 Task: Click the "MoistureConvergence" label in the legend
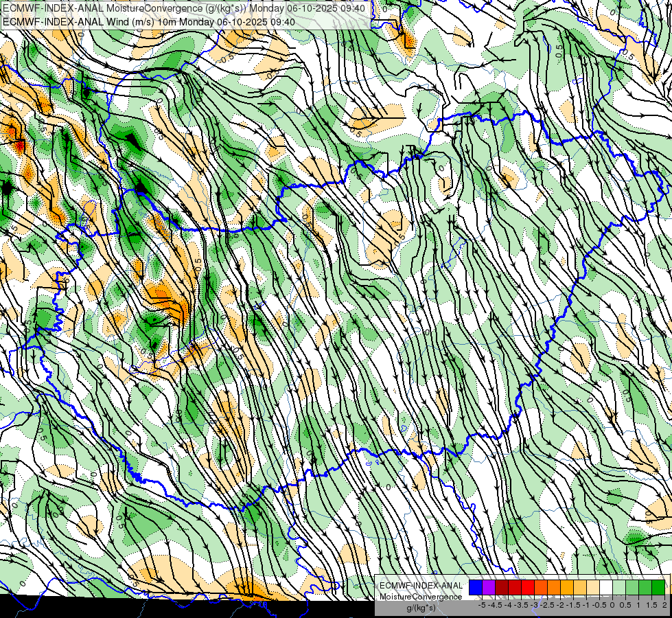coord(421,597)
